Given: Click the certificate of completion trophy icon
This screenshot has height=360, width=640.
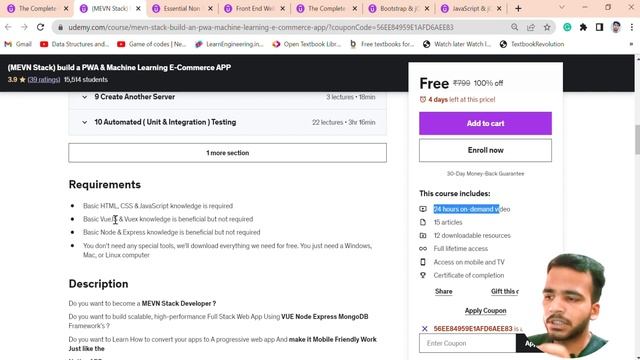Looking at the screenshot, I should pyautogui.click(x=423, y=276).
